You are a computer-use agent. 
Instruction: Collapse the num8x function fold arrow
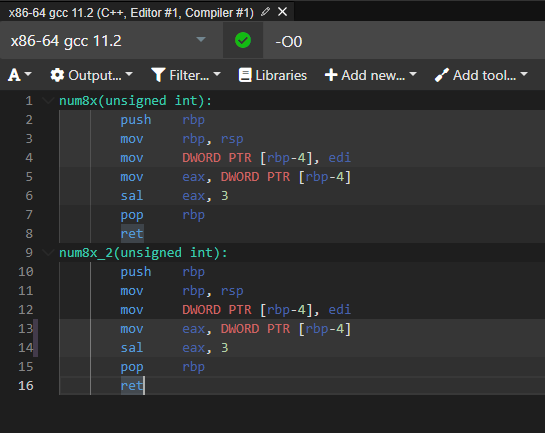pos(48,101)
